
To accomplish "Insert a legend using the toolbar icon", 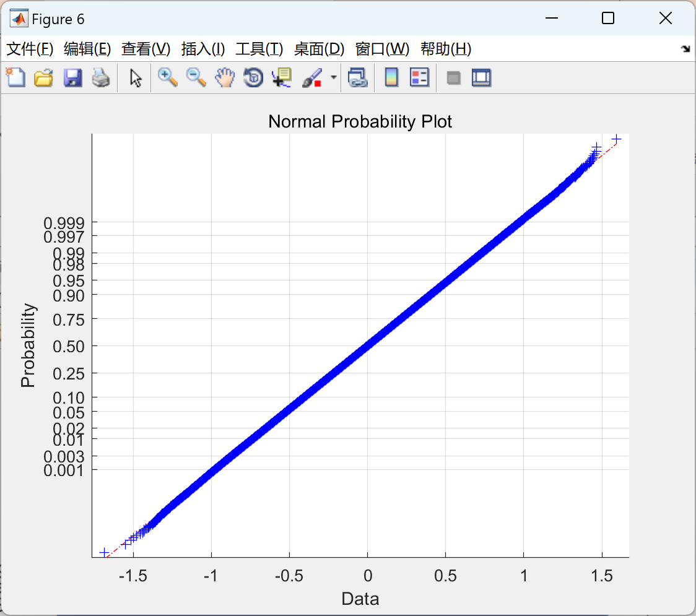I will pyautogui.click(x=419, y=77).
